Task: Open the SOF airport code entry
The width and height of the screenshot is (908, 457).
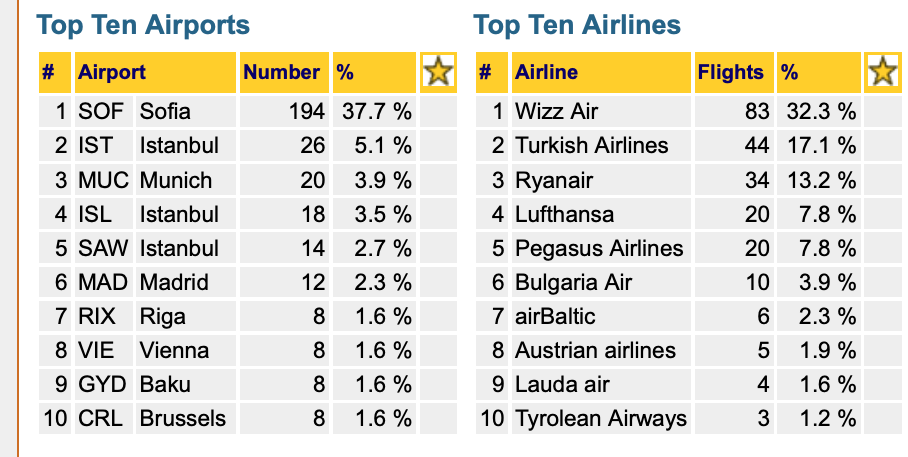Action: 101,111
